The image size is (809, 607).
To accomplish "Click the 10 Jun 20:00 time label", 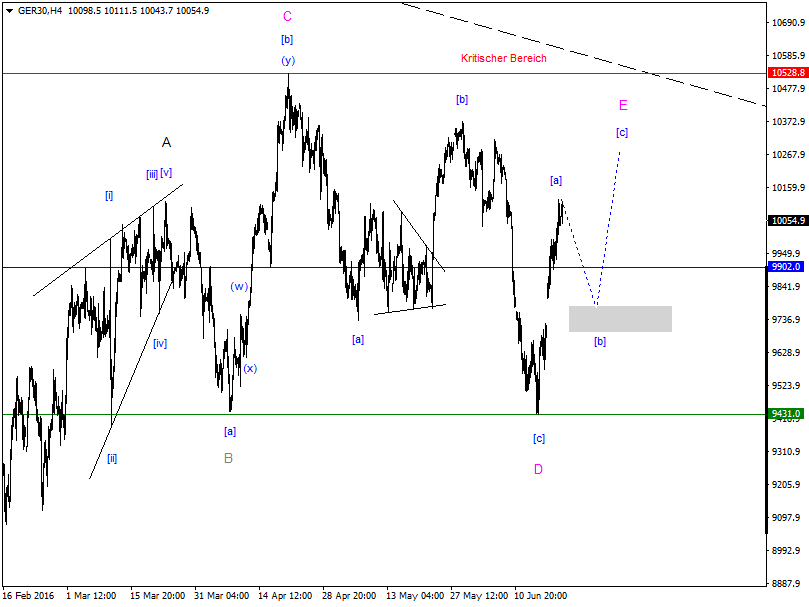I will click(541, 596).
